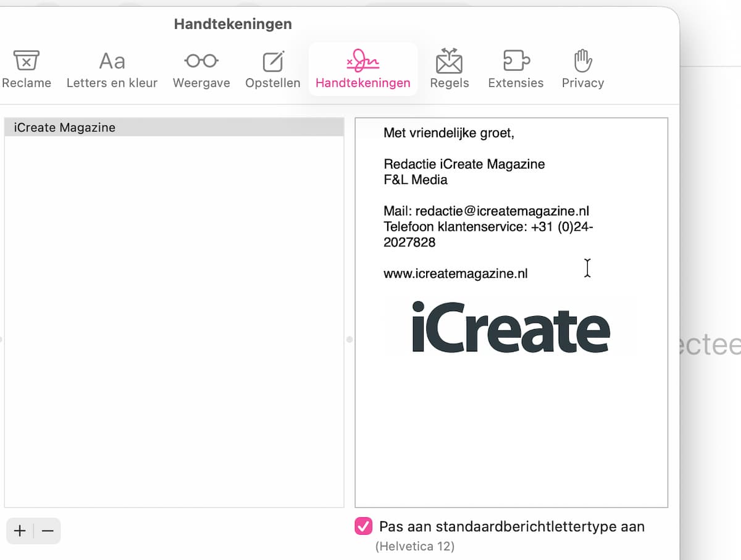This screenshot has height=560, width=741.
Task: Open the Reclame junk mail icon
Action: tap(26, 61)
